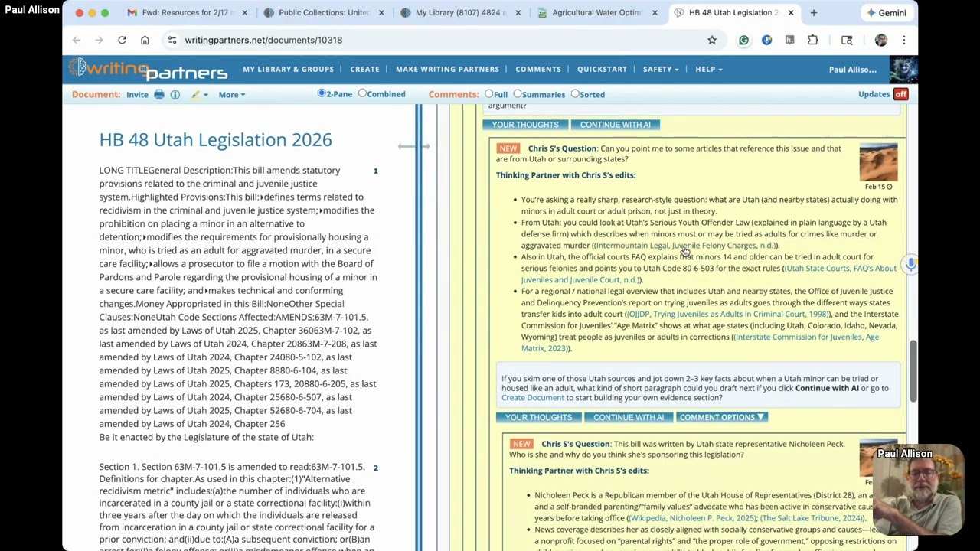Open the highlighter pencil dropdown
Viewport: 980px width, 551px height.
click(x=199, y=94)
